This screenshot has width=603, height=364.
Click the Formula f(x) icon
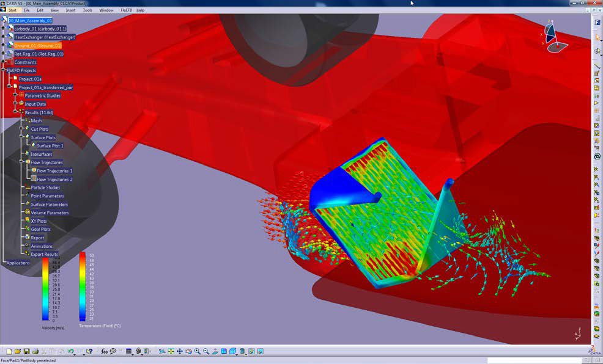[x=105, y=351]
